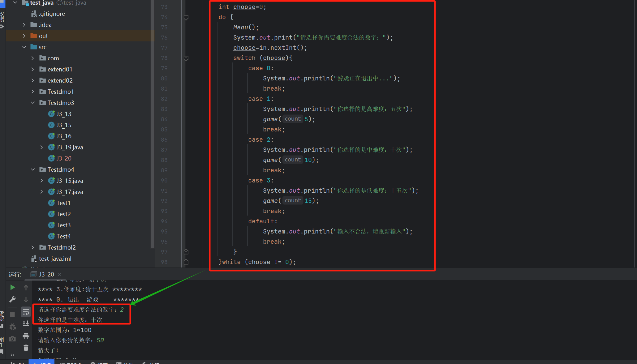Expand the Testdmo1 package
The height and width of the screenshot is (364, 637).
pyautogui.click(x=33, y=92)
